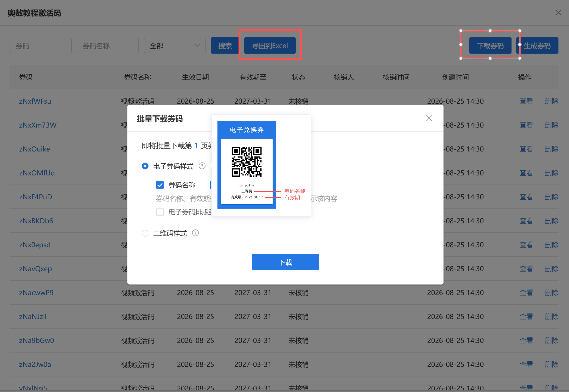This screenshot has height=392, width=569.
Task: Close the 奥数教程激活码 panel
Action: [558, 12]
